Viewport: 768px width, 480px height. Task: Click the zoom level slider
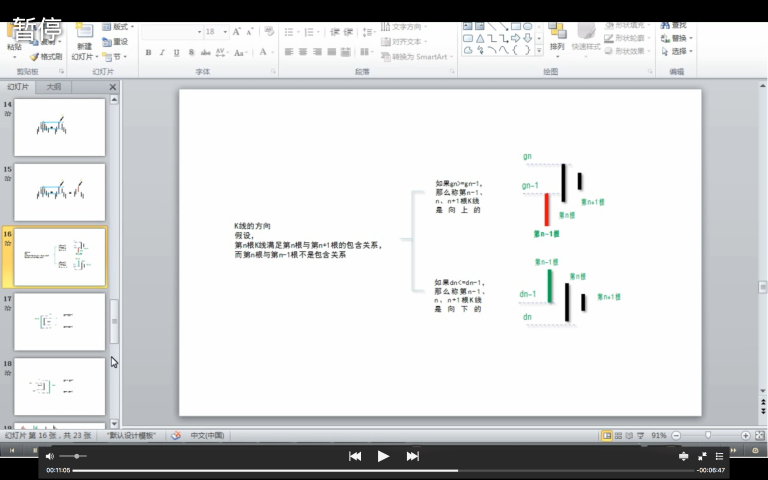(708, 436)
